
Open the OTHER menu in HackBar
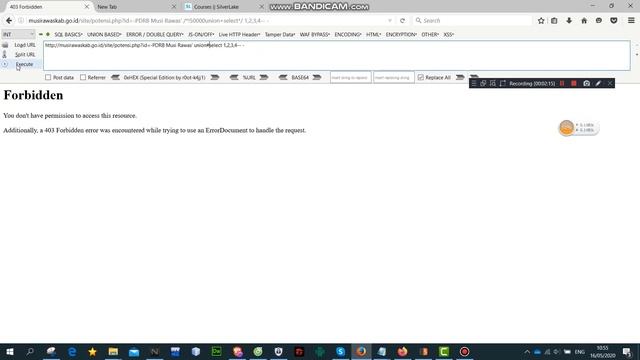tap(430, 34)
